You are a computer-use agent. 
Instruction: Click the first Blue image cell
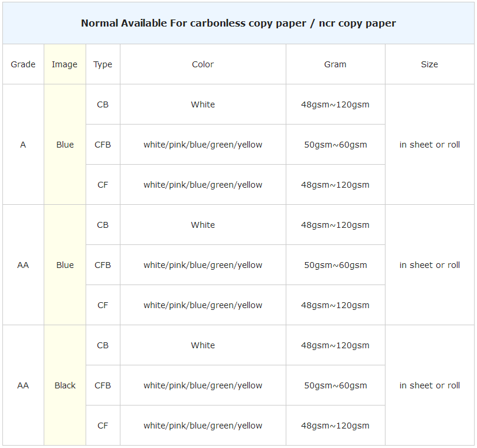[x=64, y=145]
